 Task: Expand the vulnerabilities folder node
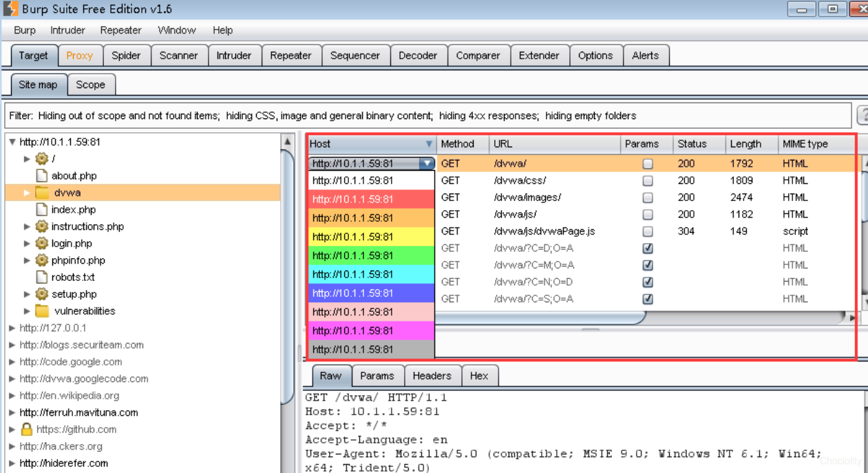pos(28,311)
